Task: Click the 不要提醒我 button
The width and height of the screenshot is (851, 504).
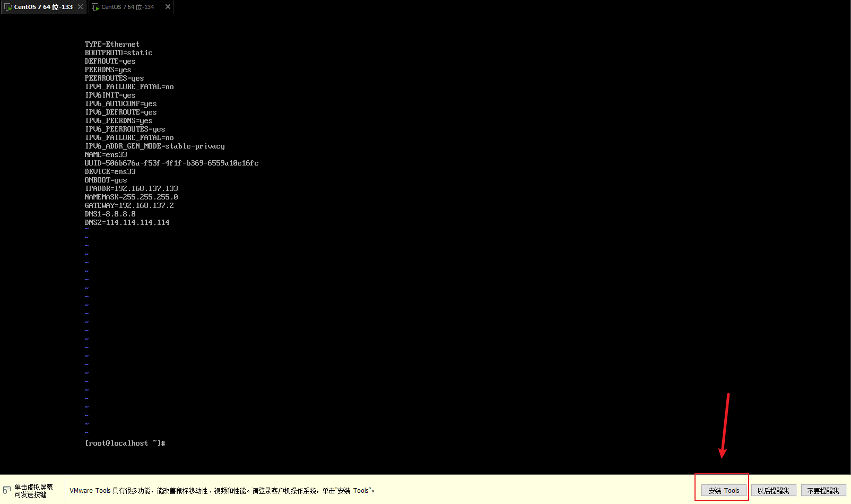Action: (x=823, y=491)
